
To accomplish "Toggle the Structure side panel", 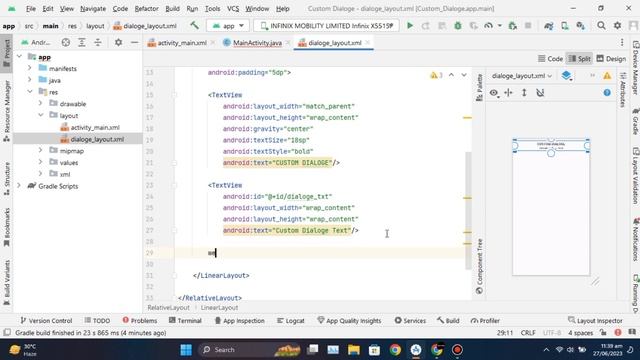I will click(x=7, y=179).
